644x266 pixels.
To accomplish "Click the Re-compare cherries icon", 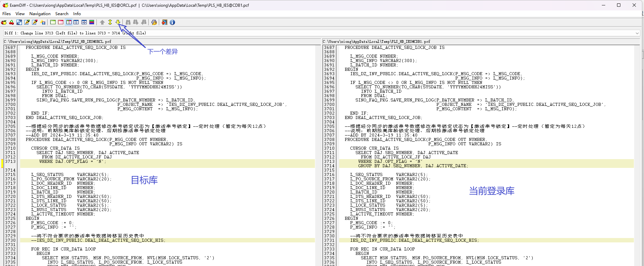I will tap(11, 22).
